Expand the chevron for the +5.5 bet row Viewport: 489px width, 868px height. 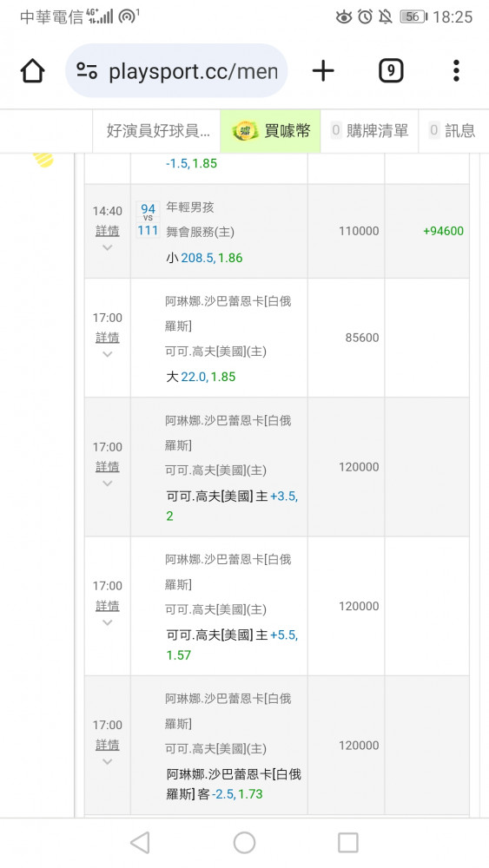(108, 622)
